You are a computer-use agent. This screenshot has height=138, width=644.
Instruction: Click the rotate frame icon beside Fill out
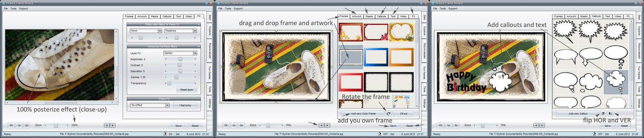(x=389, y=113)
